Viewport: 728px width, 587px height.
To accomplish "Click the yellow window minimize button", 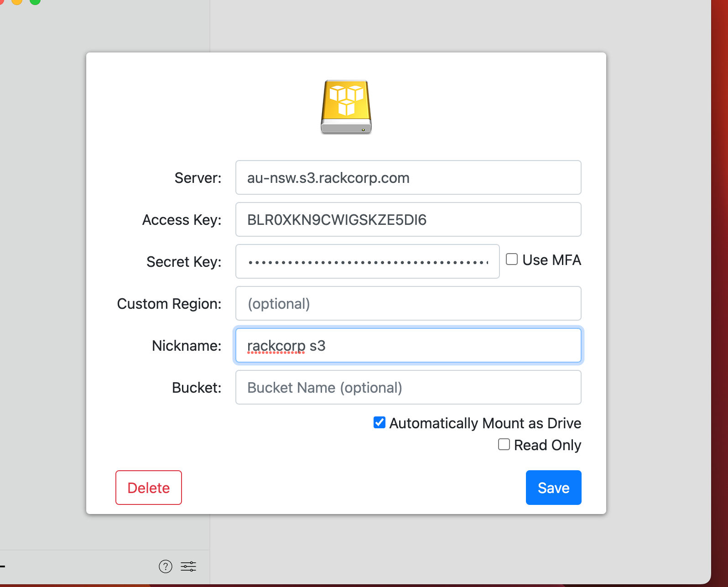I will pyautogui.click(x=17, y=1).
